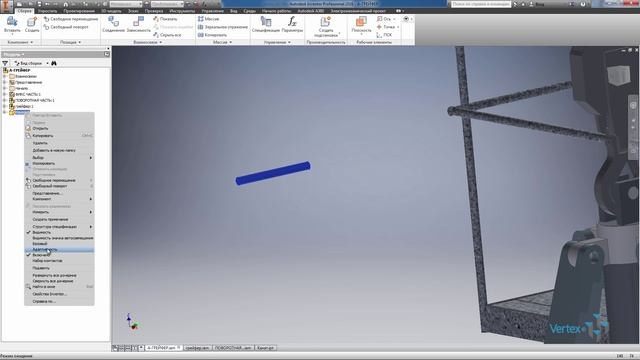Open the Выбор submenu in context menu

coord(59,158)
